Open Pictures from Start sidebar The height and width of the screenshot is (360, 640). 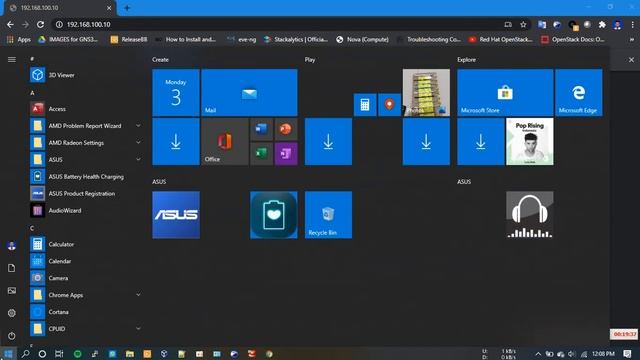(x=11, y=291)
